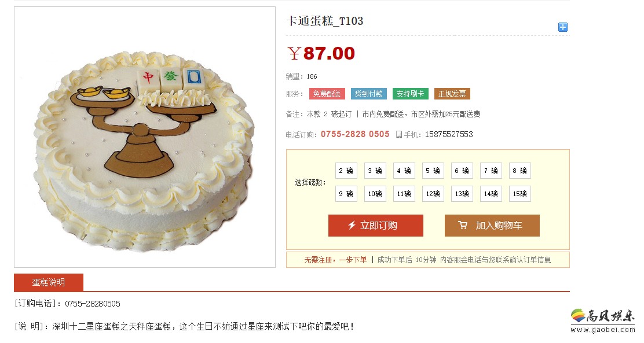The image size is (644, 343).
Task: Select the 5 磅 weight option
Action: pyautogui.click(x=433, y=171)
